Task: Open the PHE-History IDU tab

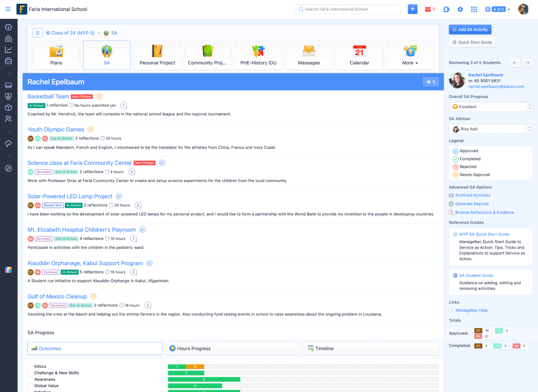Action: (x=258, y=55)
